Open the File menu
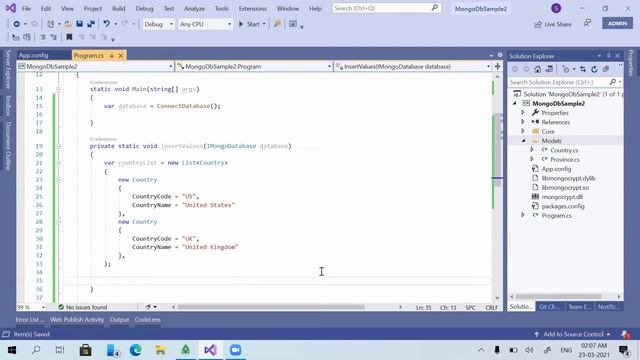Screen dimensions: 640x360 click(26, 8)
